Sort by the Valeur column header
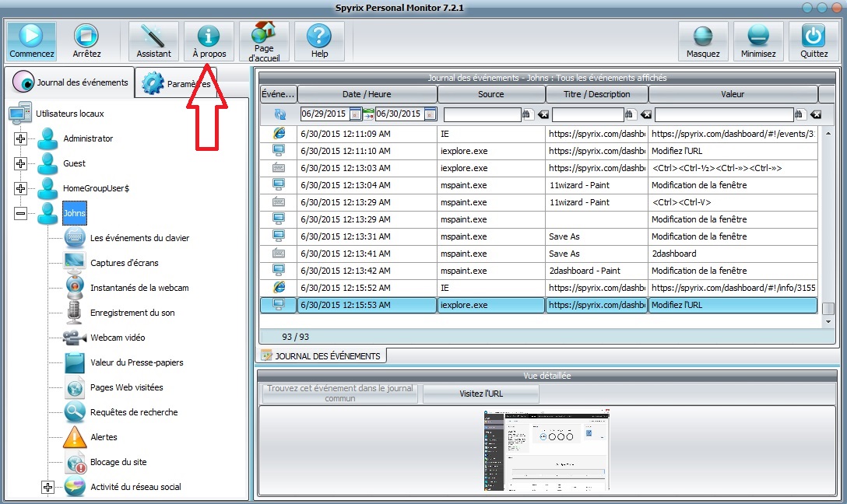 [733, 94]
